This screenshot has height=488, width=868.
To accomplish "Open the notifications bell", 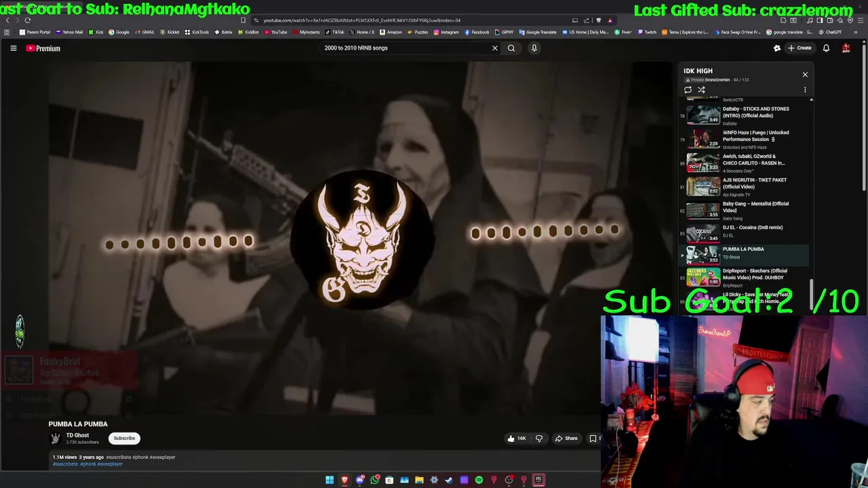I will (826, 48).
